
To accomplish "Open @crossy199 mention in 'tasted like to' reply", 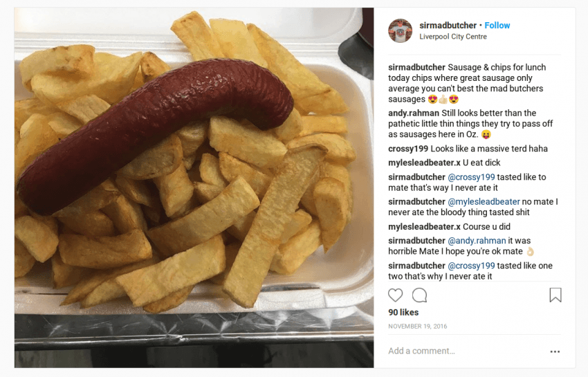I will click(471, 177).
